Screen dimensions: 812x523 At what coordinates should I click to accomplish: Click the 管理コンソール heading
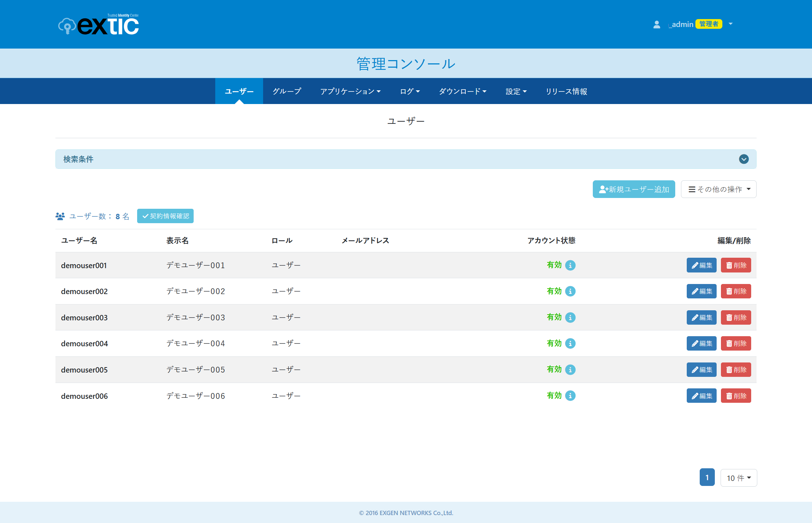point(406,64)
